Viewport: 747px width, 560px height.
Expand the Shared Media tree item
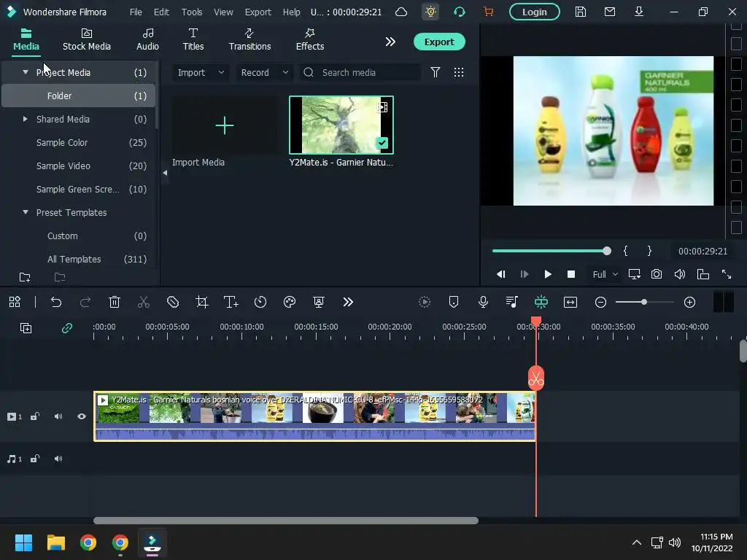pyautogui.click(x=26, y=119)
